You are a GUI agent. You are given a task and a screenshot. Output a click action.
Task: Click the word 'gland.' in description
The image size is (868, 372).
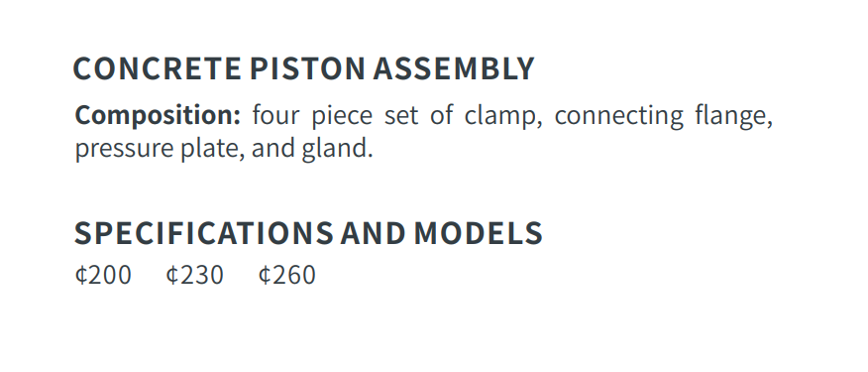[338, 149]
